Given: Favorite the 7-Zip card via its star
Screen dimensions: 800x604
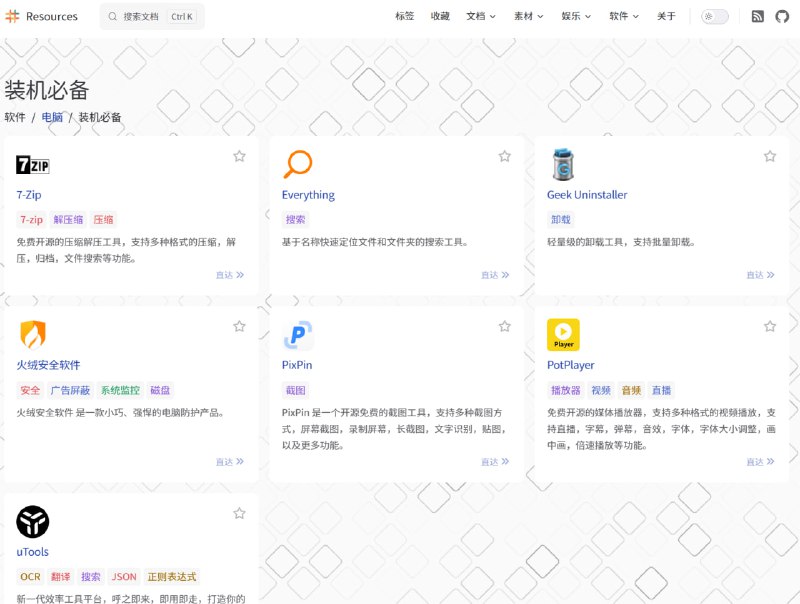Looking at the screenshot, I should coord(239,156).
